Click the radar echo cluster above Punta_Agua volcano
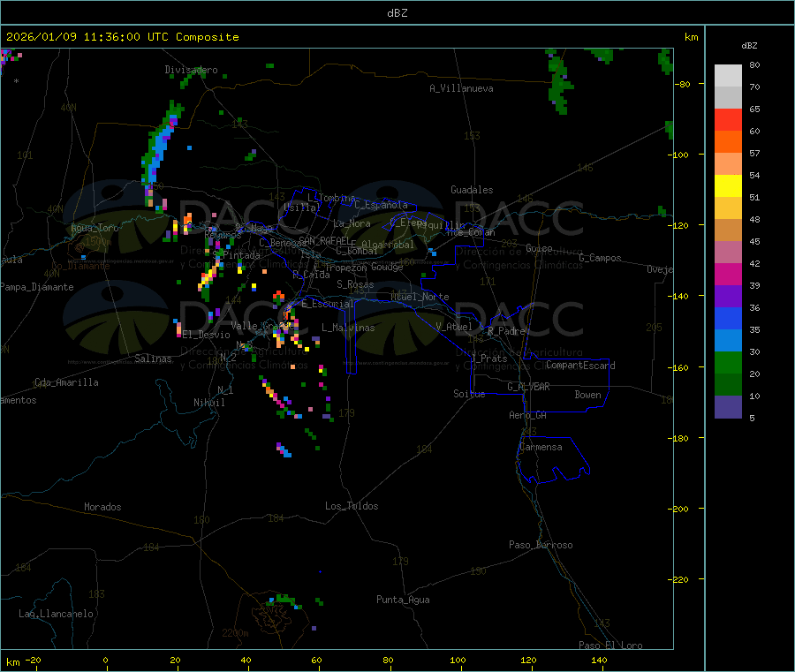 coord(285,601)
